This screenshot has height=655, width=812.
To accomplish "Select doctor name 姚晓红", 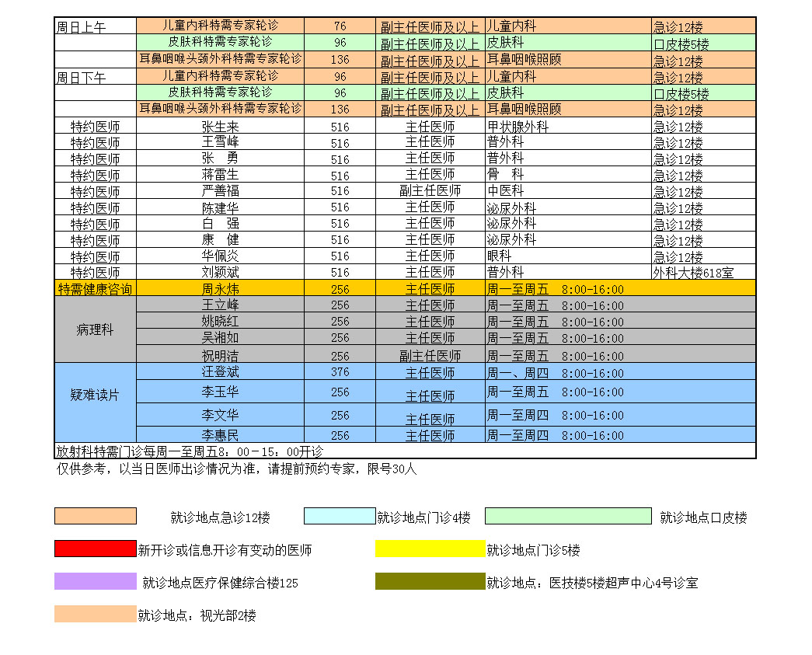I will point(220,321).
